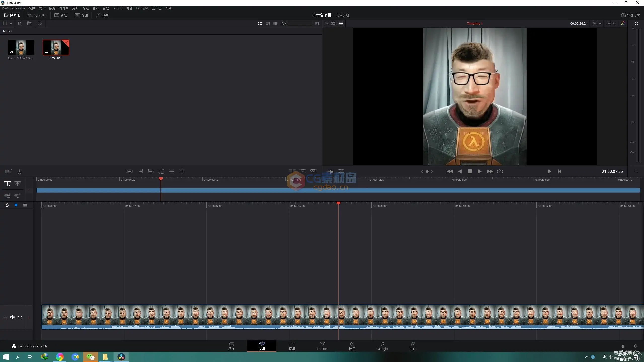Open the 转场 Transitions panel

[61, 15]
